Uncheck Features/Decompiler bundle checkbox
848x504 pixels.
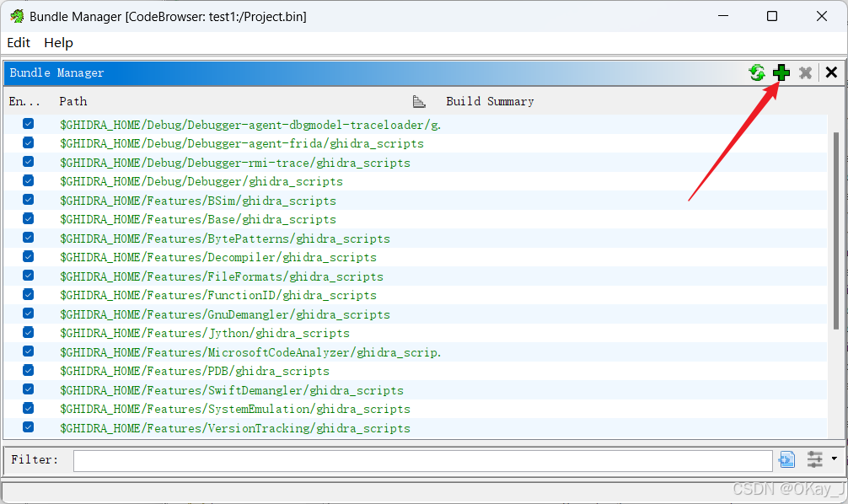click(x=28, y=256)
